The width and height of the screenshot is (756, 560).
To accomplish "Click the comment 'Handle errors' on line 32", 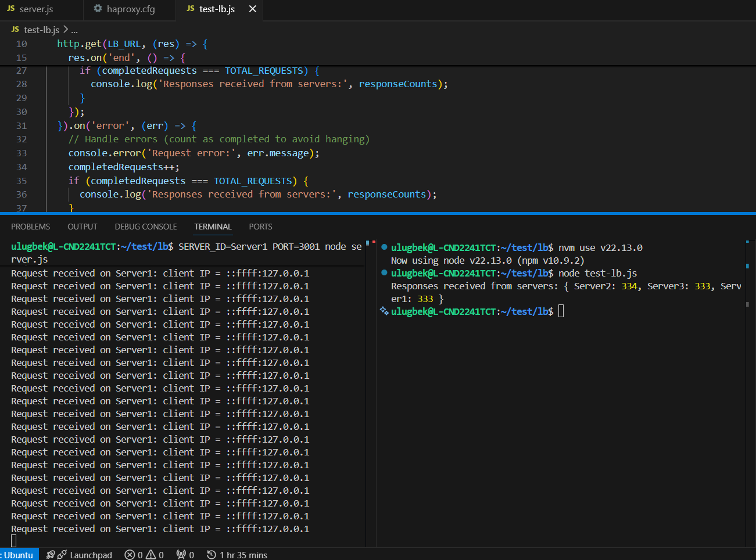I will [x=121, y=139].
